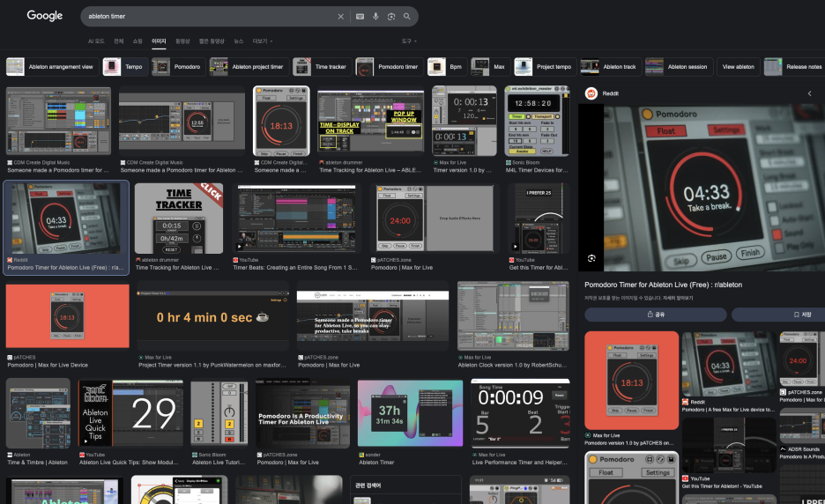This screenshot has height=504, width=825.
Task: Open Google Lens camera icon in search bar
Action: (391, 17)
